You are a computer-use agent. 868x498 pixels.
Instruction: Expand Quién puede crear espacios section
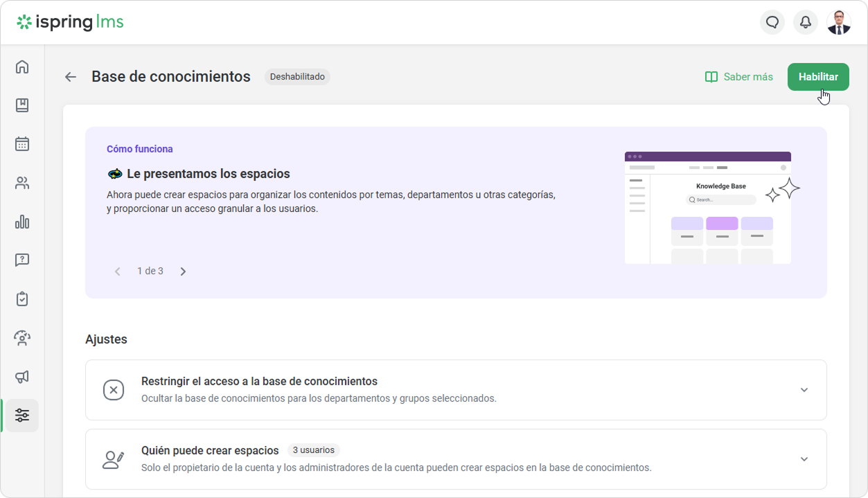804,459
